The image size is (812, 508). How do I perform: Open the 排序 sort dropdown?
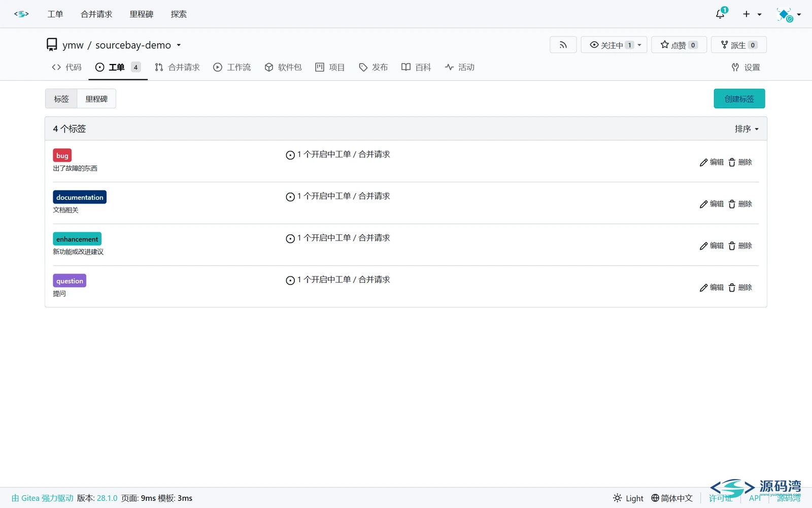click(x=747, y=129)
